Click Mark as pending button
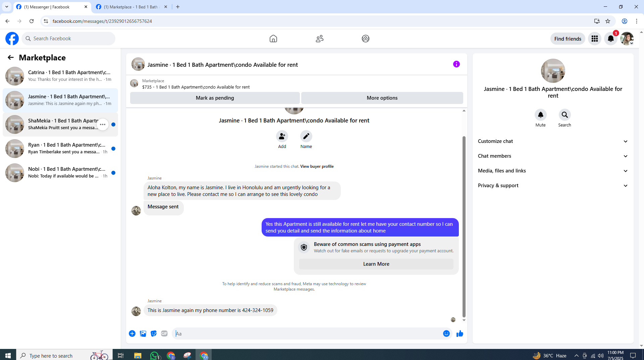The image size is (644, 360). click(215, 98)
